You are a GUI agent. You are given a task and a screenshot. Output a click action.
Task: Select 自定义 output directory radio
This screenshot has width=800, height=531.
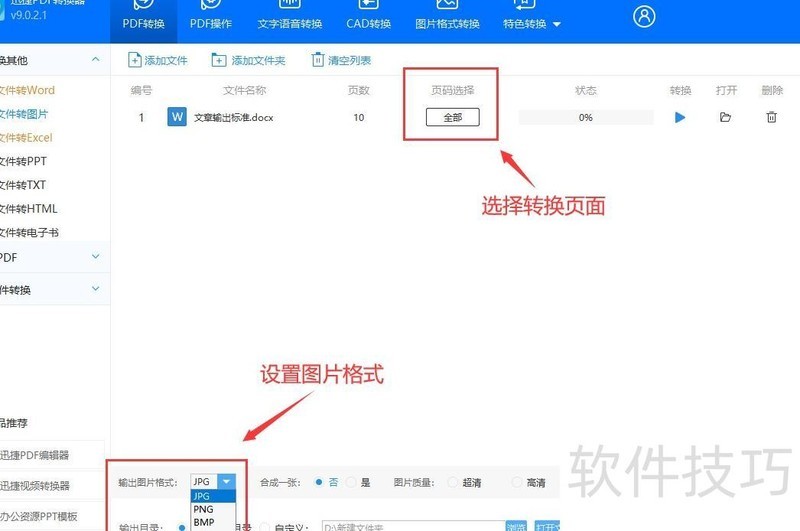click(x=265, y=527)
